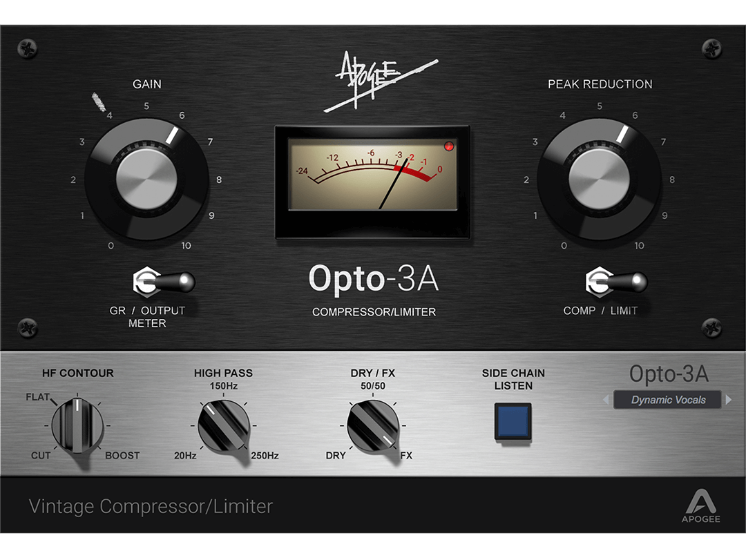The height and width of the screenshot is (560, 746).
Task: Click the red LED on the meter
Action: click(x=449, y=146)
